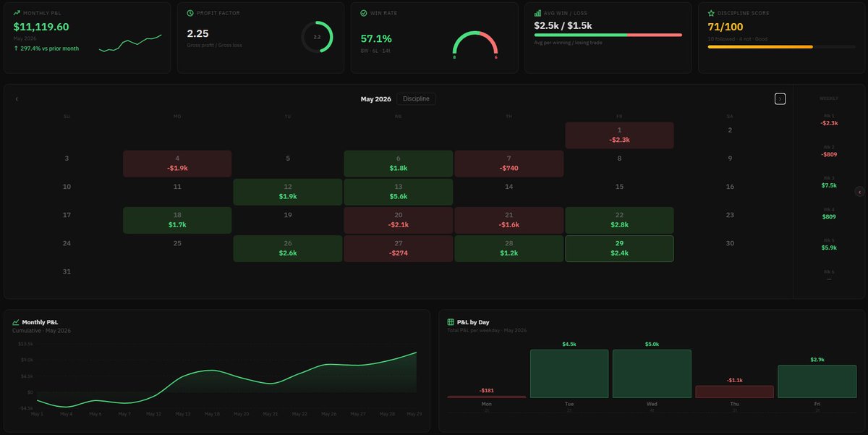868x435 pixels.
Task: Open the Profit Factor 2.2 ring gauge
Action: coord(317,36)
